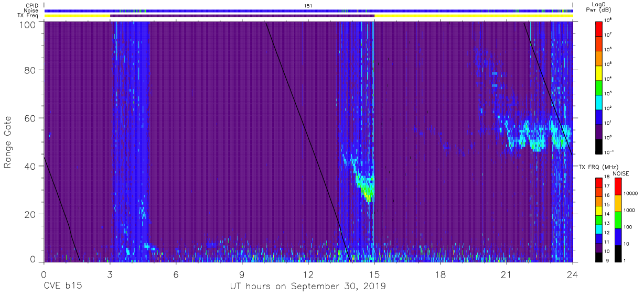Click x-axis tick label '15'
The width and height of the screenshot is (644, 297).
point(374,274)
